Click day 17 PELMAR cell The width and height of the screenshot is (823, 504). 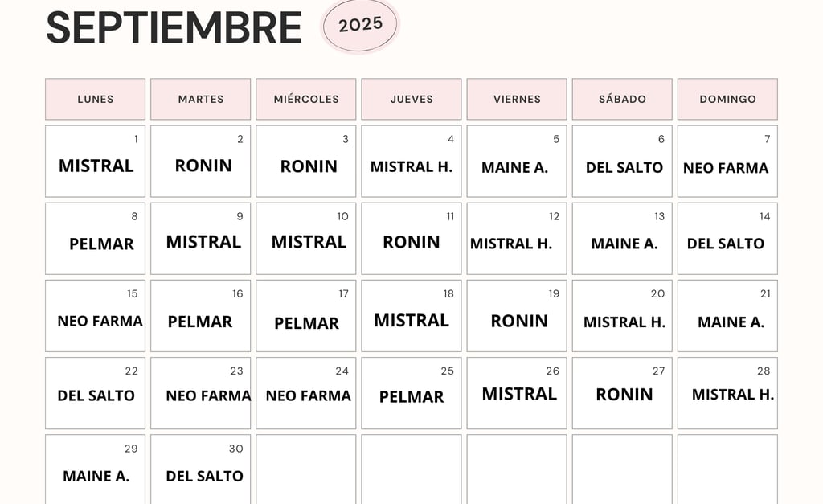[306, 316]
